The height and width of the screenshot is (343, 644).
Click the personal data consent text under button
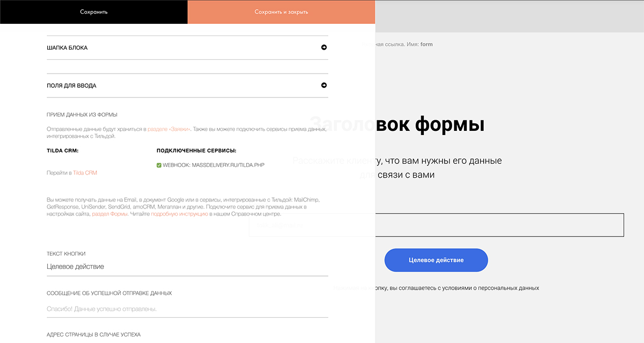click(x=463, y=288)
